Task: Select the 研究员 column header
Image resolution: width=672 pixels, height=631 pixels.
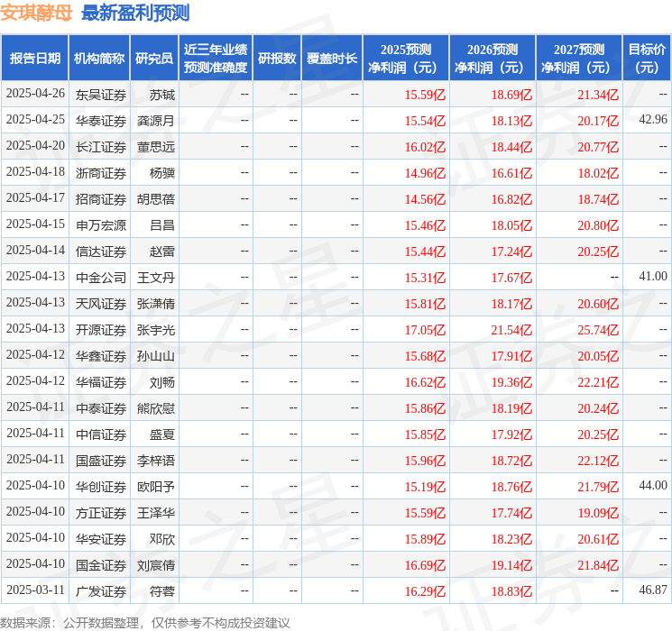Action: 154,59
